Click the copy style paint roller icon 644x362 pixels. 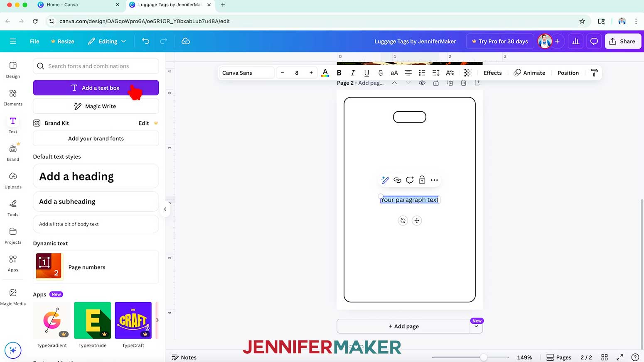click(594, 73)
